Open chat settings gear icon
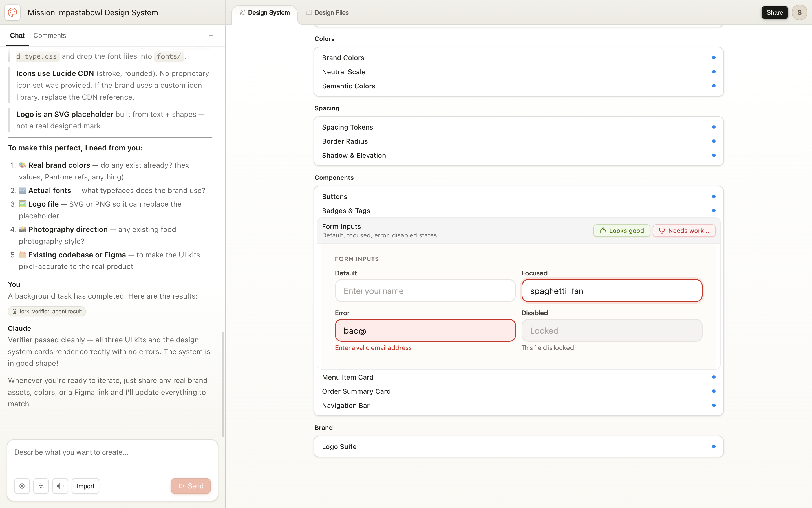The image size is (812, 508). (x=22, y=486)
